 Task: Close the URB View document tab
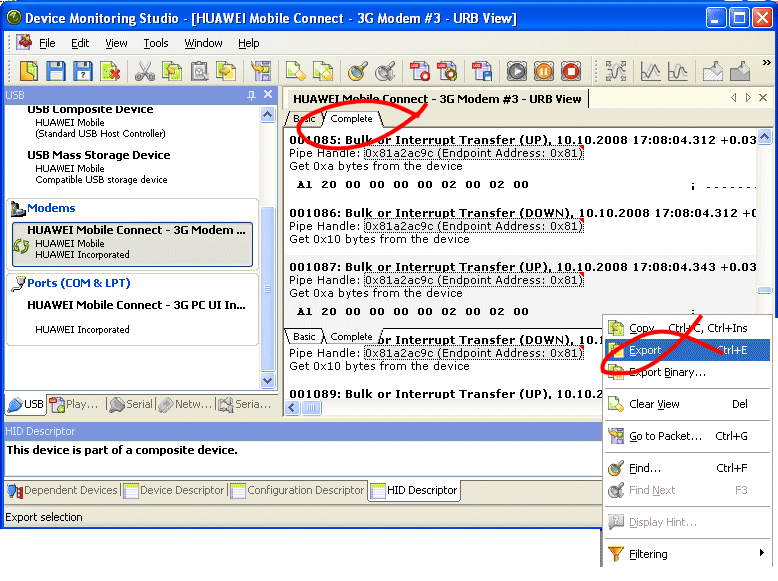pos(763,98)
